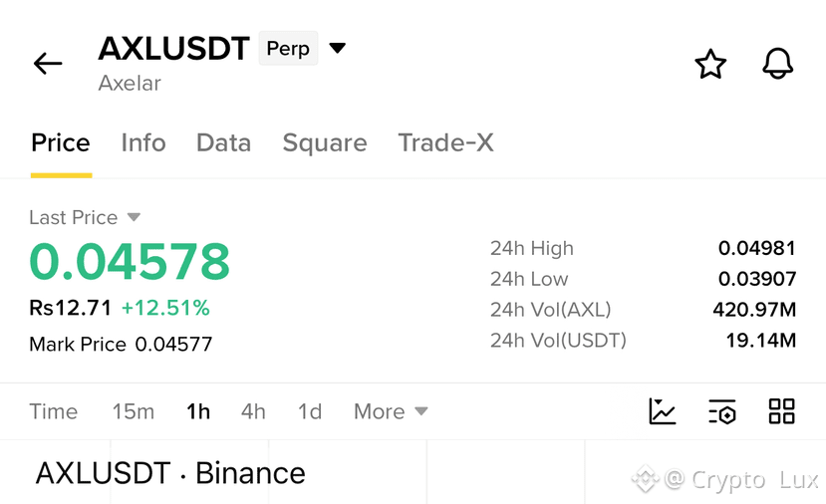Switch to the Data tab
The image size is (826, 504).
[x=224, y=142]
